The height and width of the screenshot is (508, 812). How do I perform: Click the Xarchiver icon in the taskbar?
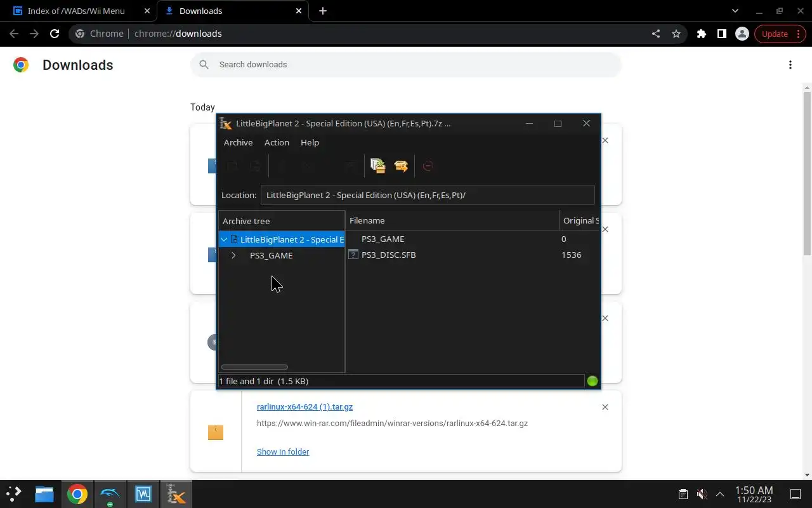[x=176, y=494]
